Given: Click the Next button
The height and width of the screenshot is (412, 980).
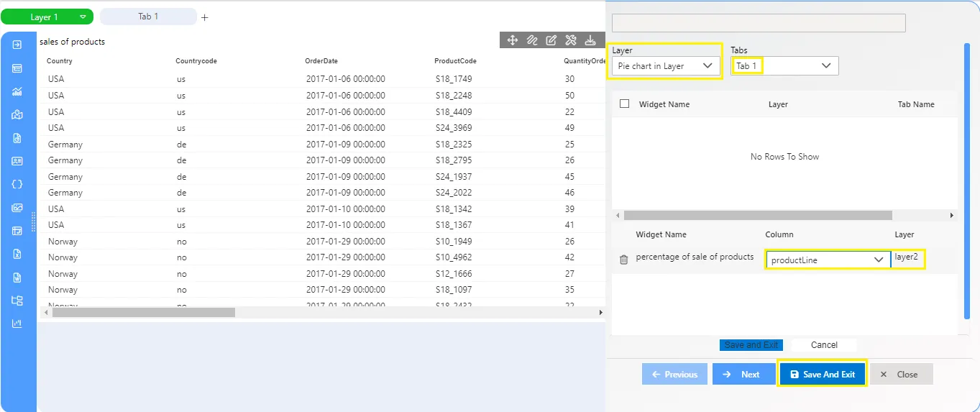Looking at the screenshot, I should [743, 374].
